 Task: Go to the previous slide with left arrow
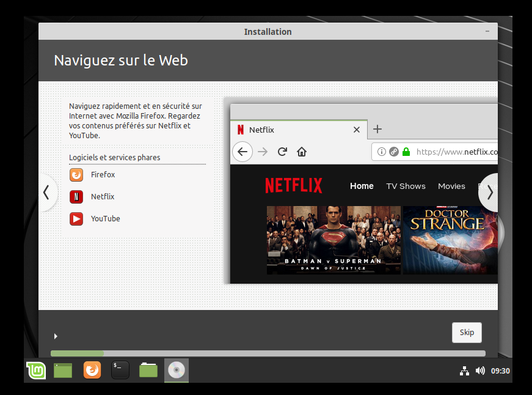(46, 193)
